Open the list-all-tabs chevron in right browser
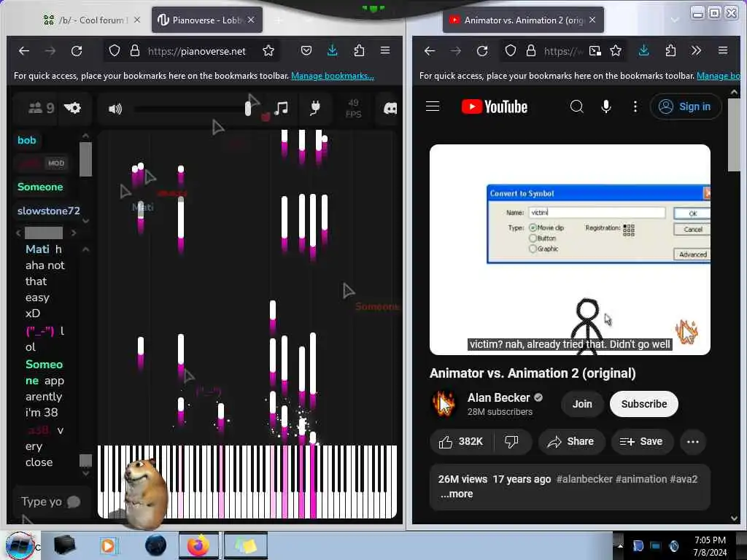 pyautogui.click(x=675, y=20)
